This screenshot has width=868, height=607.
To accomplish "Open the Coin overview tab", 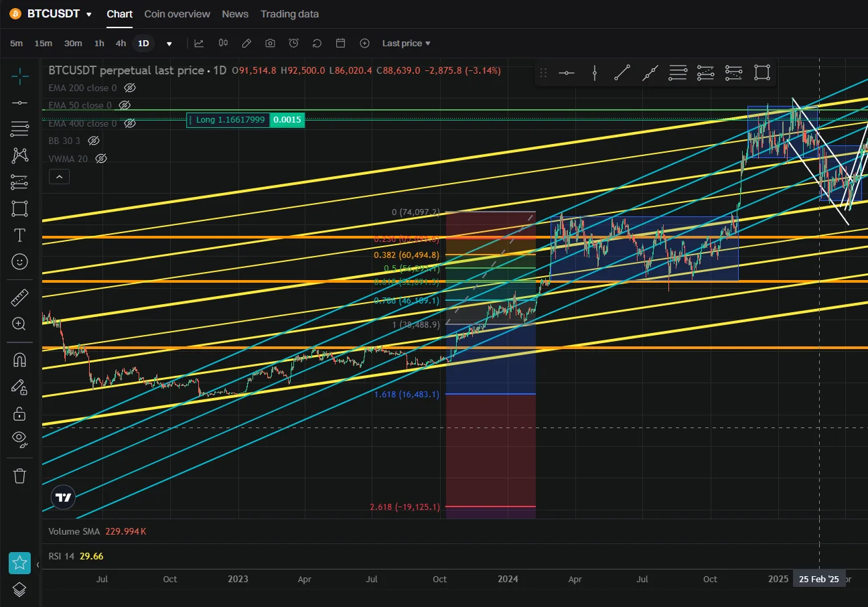I will tap(177, 14).
